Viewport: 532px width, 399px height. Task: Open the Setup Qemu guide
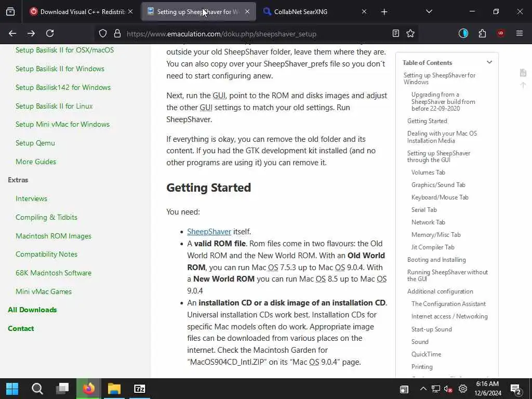(35, 143)
